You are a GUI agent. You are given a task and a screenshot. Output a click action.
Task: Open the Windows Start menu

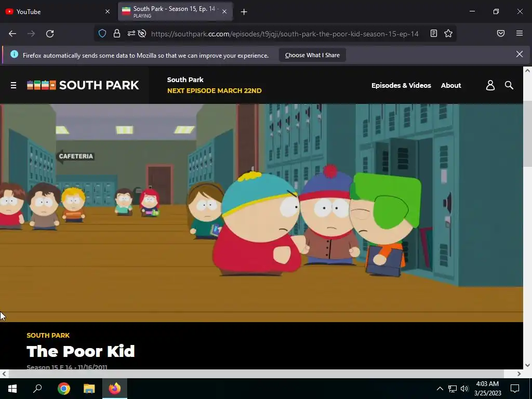click(x=12, y=389)
